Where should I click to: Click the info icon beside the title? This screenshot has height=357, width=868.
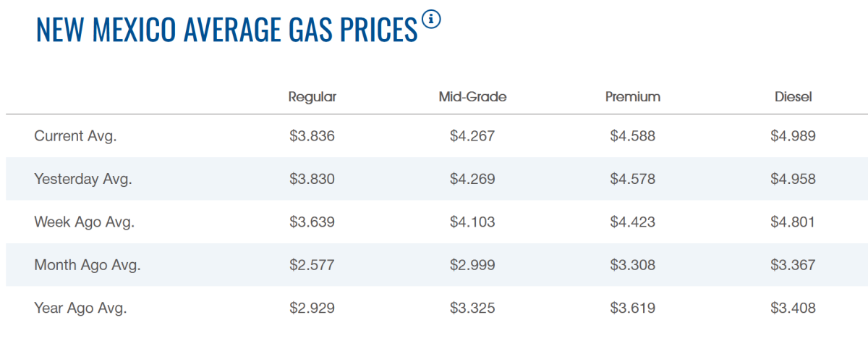coord(431,20)
